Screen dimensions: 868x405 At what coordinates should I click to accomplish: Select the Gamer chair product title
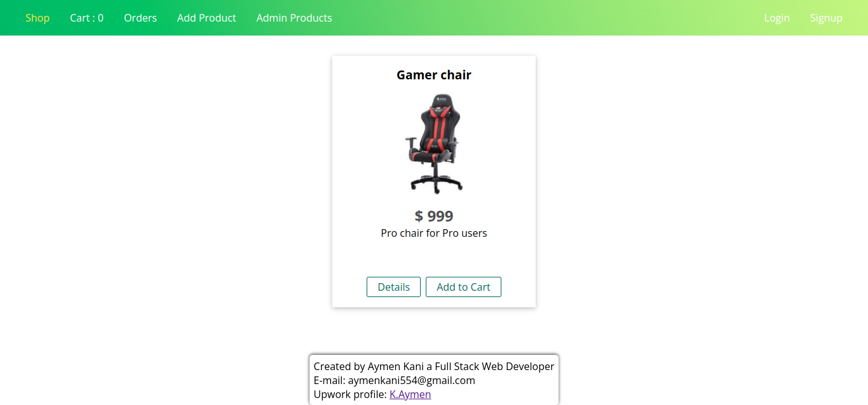point(434,75)
